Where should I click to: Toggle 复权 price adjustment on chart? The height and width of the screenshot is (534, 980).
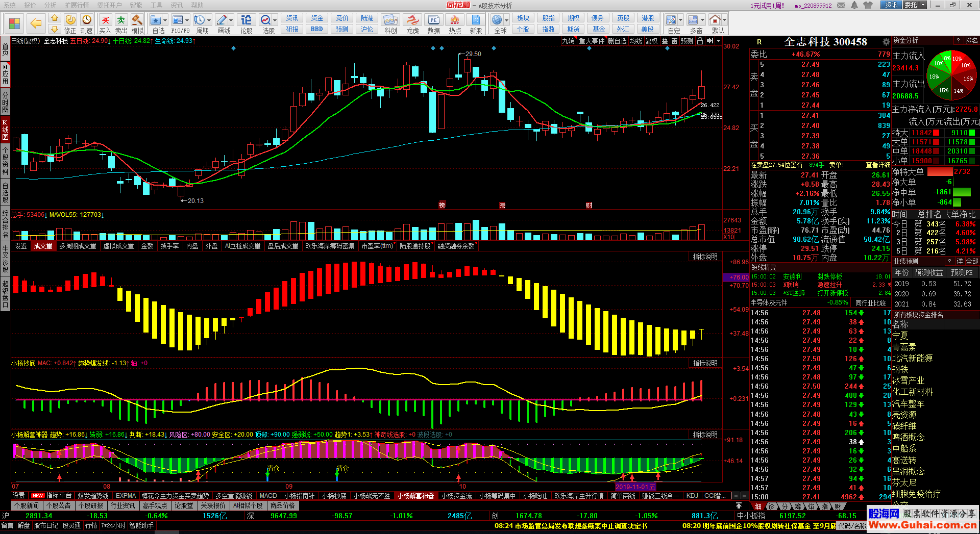652,41
